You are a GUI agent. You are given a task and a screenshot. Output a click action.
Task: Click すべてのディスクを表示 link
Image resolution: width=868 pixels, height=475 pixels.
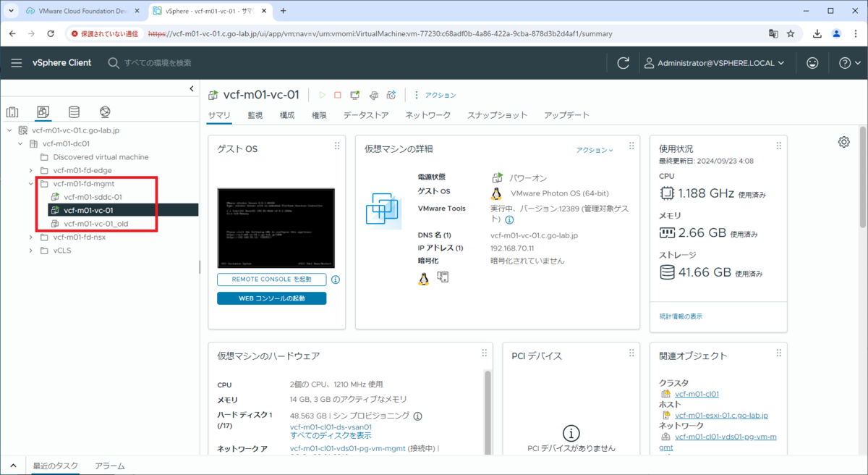coord(331,436)
